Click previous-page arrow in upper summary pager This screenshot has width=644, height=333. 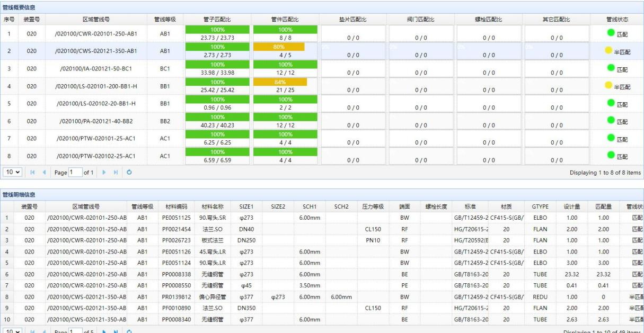click(x=45, y=173)
